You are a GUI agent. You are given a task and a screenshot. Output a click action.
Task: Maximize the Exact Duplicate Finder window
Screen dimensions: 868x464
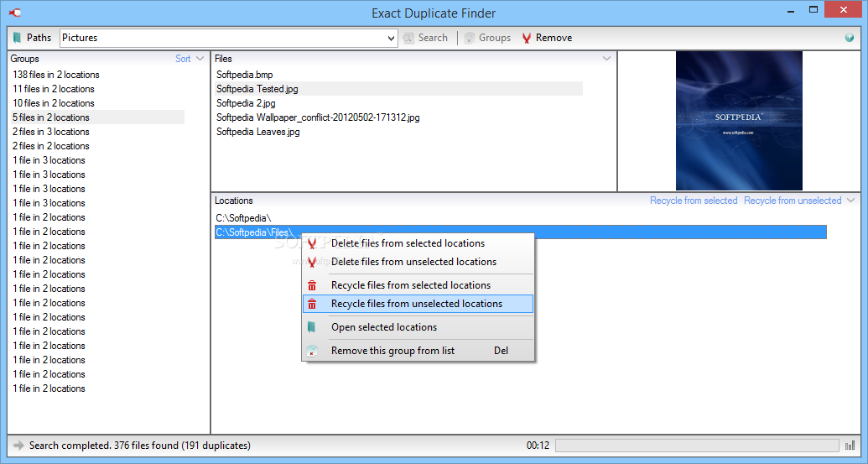(x=813, y=9)
